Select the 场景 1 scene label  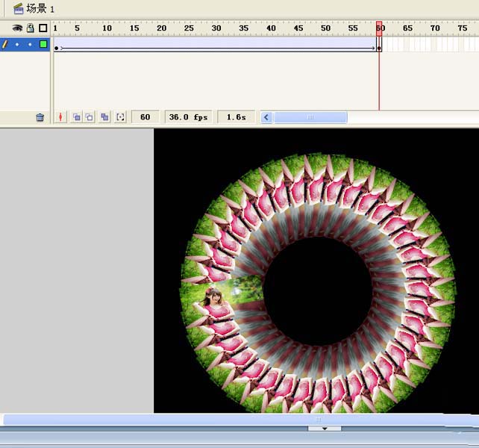[x=40, y=8]
